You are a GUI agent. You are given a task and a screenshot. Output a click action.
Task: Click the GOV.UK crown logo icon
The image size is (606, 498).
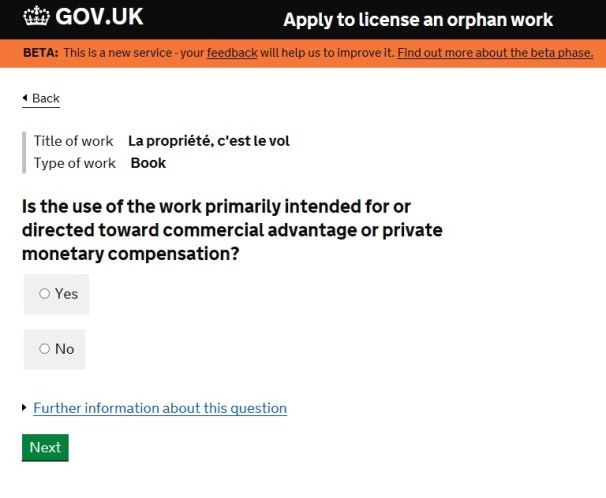tap(36, 17)
